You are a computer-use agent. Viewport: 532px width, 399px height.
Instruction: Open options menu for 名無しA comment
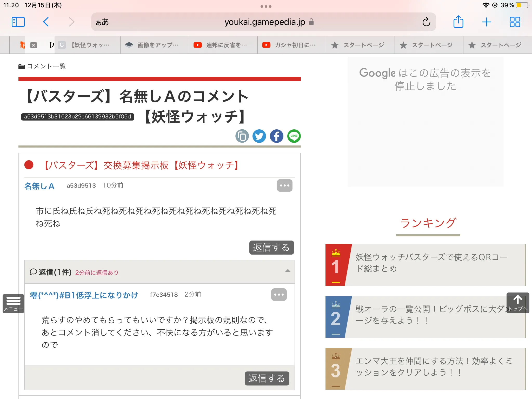(285, 185)
